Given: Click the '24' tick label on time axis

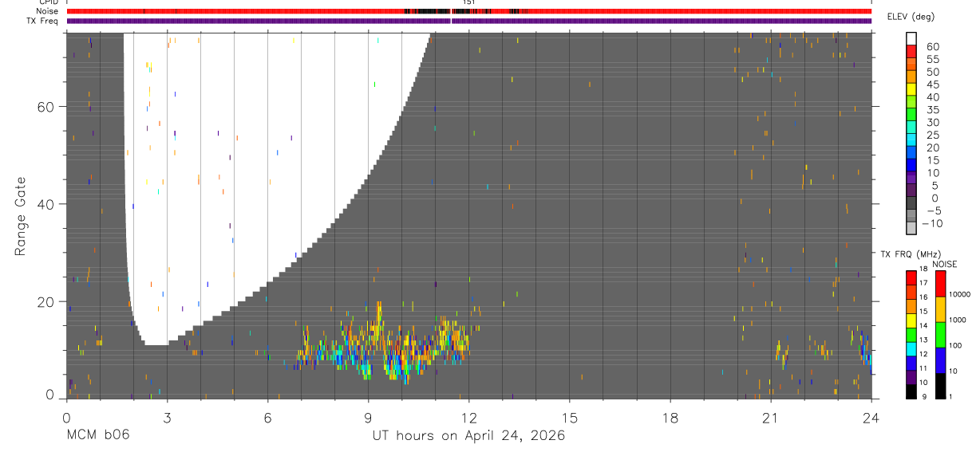Looking at the screenshot, I should 871,418.
